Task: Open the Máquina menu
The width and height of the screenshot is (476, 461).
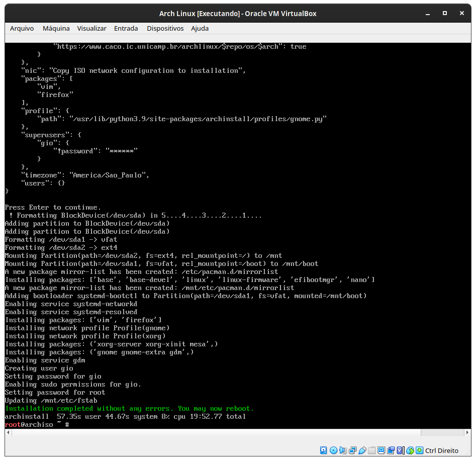Action: click(56, 28)
